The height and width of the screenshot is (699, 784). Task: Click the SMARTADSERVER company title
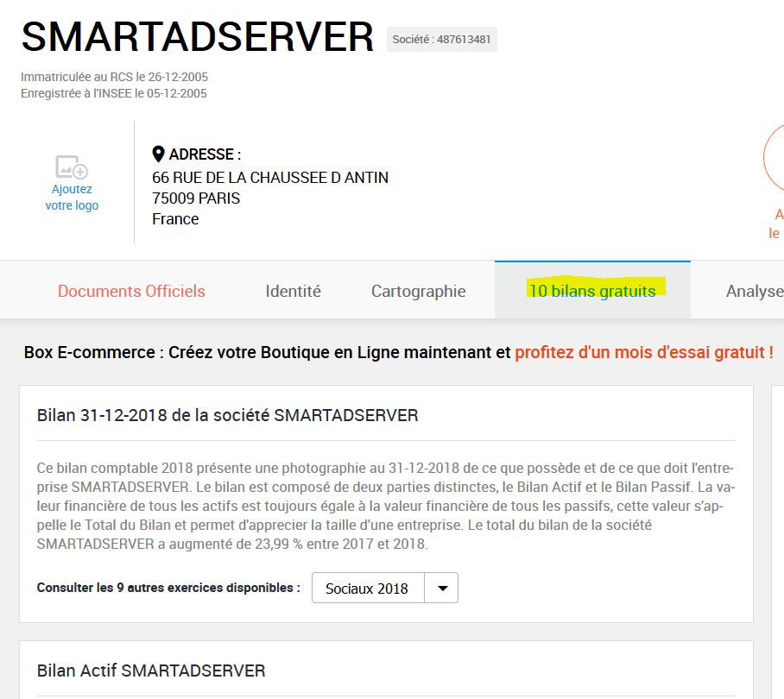coord(197,37)
